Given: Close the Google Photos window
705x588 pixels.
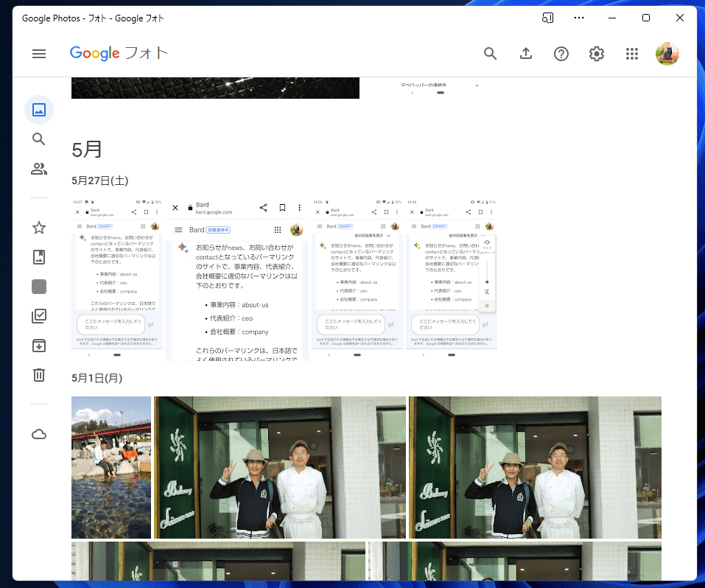Looking at the screenshot, I should pos(680,18).
